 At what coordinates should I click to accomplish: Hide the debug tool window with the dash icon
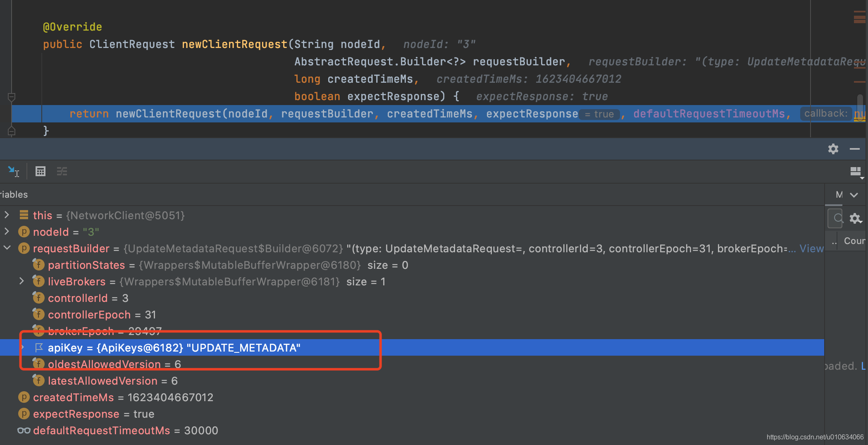pyautogui.click(x=855, y=149)
